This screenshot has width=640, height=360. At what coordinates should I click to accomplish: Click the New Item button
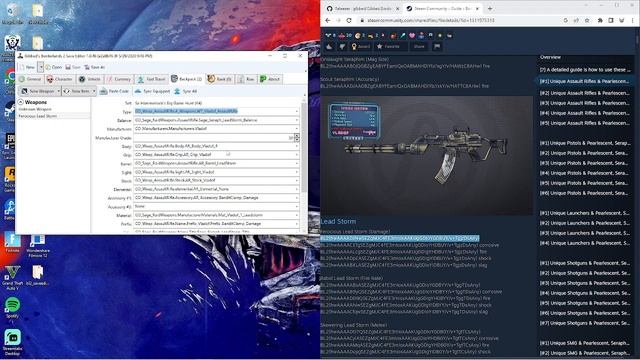pyautogui.click(x=77, y=91)
